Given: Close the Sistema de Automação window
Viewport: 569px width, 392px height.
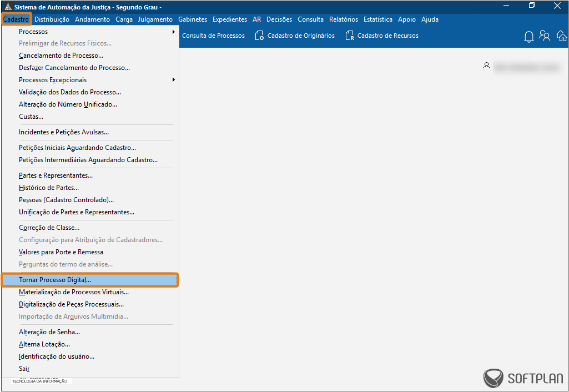Looking at the screenshot, I should [557, 6].
